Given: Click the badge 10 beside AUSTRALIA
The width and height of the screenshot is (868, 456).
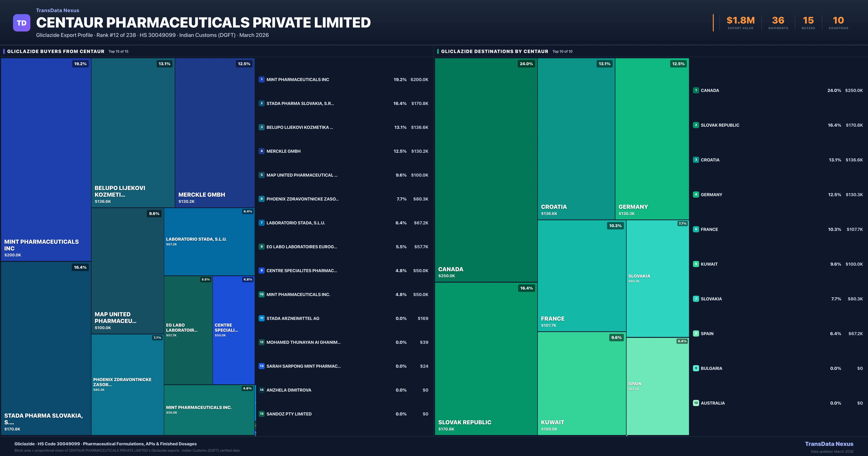Looking at the screenshot, I should [696, 403].
